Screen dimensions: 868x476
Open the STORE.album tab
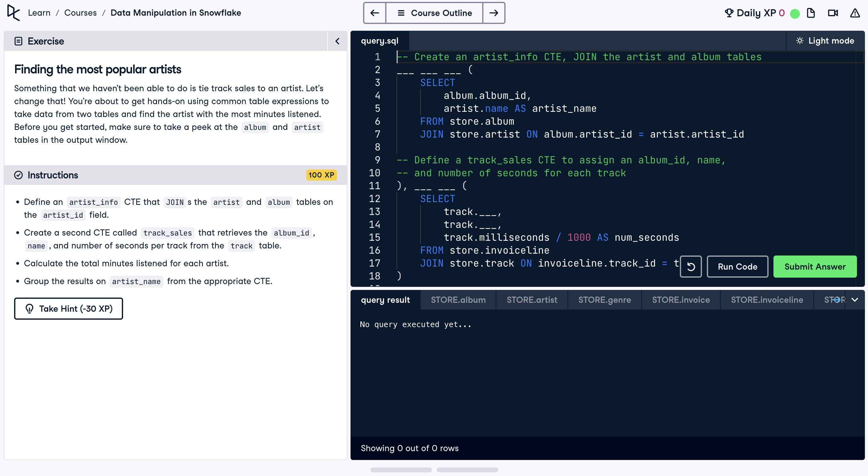pos(458,300)
